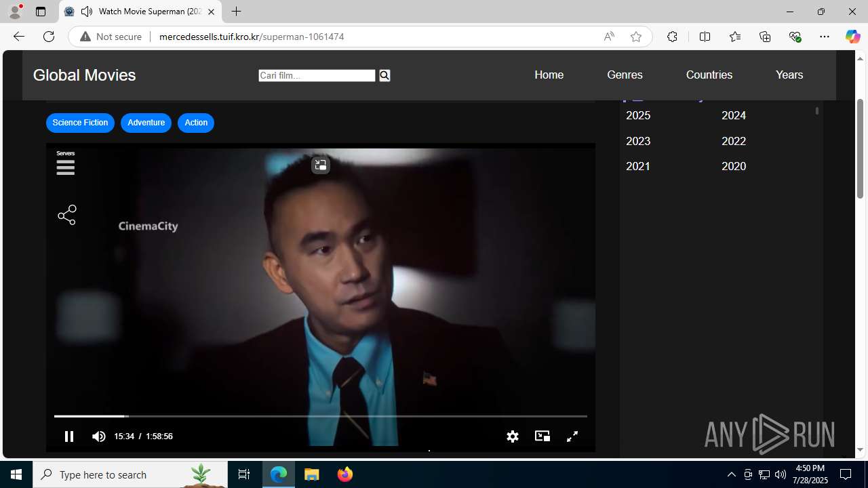868x488 pixels.
Task: Go back in browser
Action: [18, 37]
